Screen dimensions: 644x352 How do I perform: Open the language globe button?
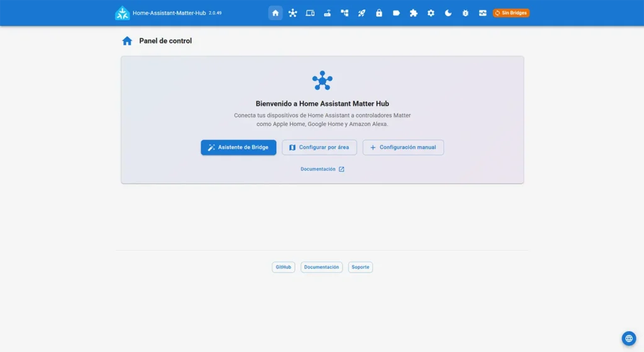coord(629,338)
